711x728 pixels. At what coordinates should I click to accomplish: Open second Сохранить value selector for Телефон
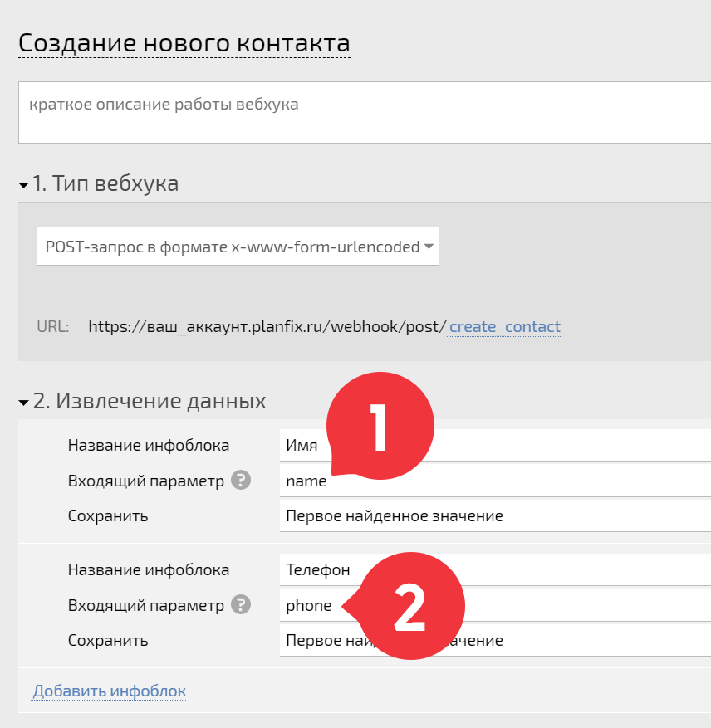coord(495,640)
